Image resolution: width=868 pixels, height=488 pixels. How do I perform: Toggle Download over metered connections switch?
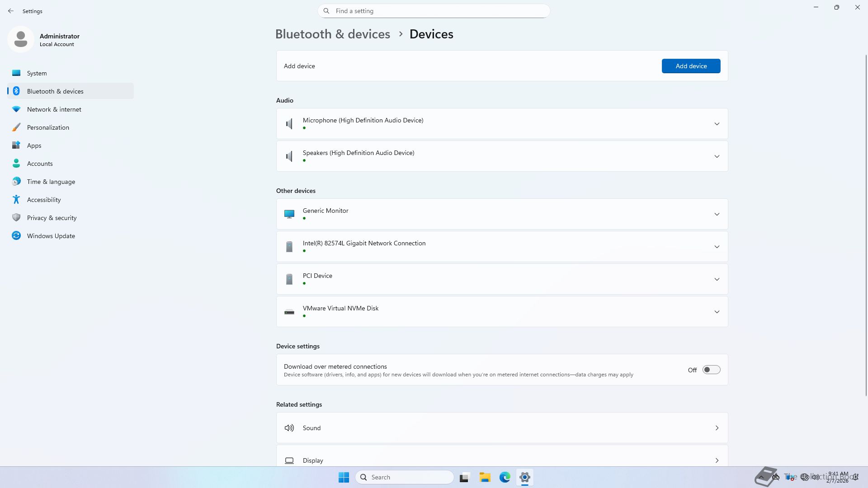coord(711,370)
